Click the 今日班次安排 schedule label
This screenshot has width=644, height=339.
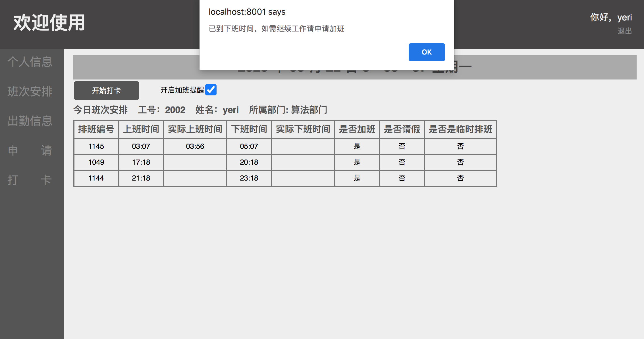[x=101, y=110]
